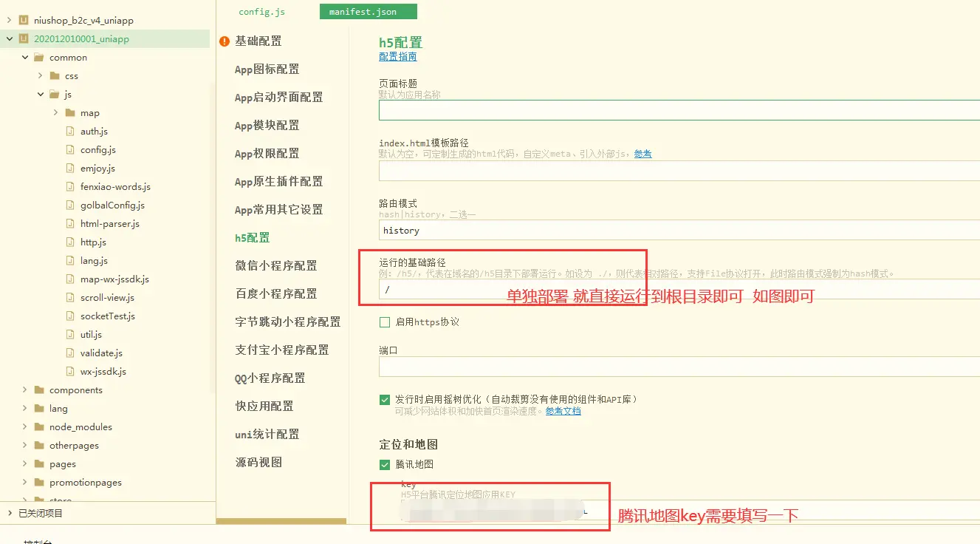Screen dimensions: 980x544
Task: Open the 参考文档 link
Action: pyautogui.click(x=563, y=411)
